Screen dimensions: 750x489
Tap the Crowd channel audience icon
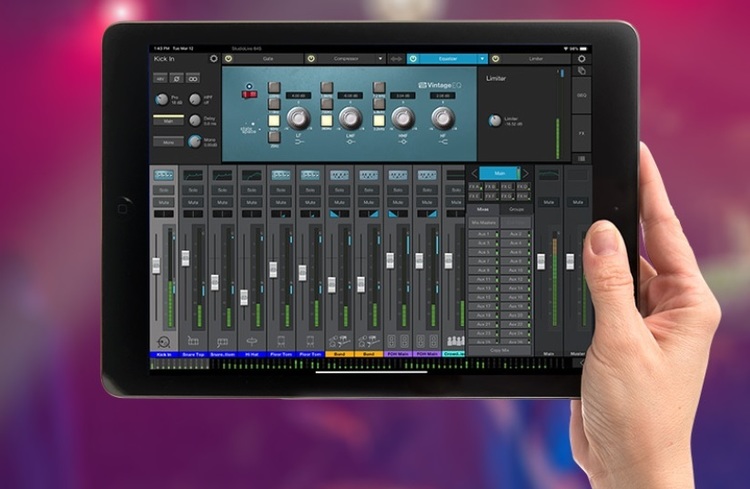(454, 342)
